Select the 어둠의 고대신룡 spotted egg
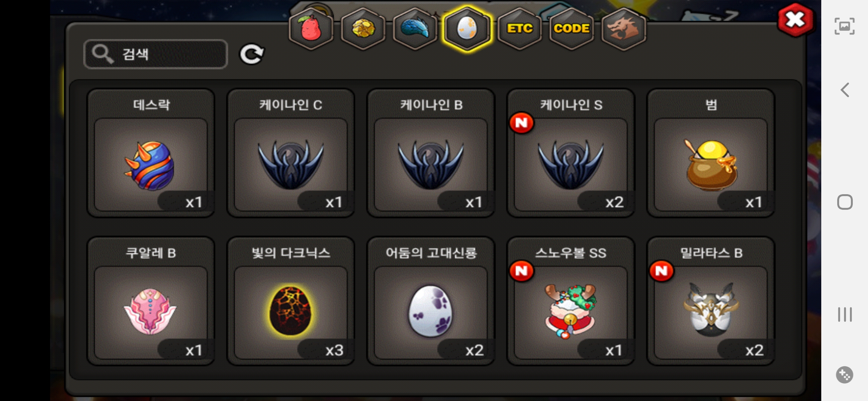868x401 pixels. pyautogui.click(x=431, y=301)
